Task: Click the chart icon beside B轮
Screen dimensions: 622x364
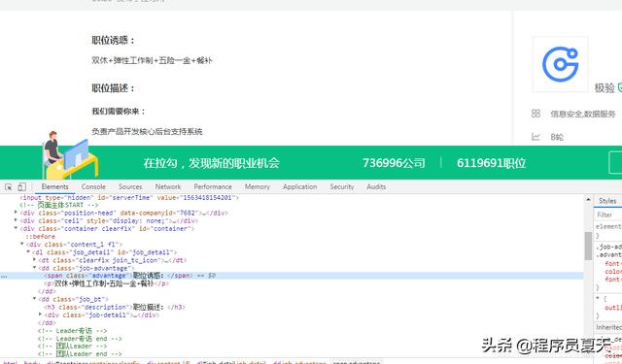Action: 536,137
